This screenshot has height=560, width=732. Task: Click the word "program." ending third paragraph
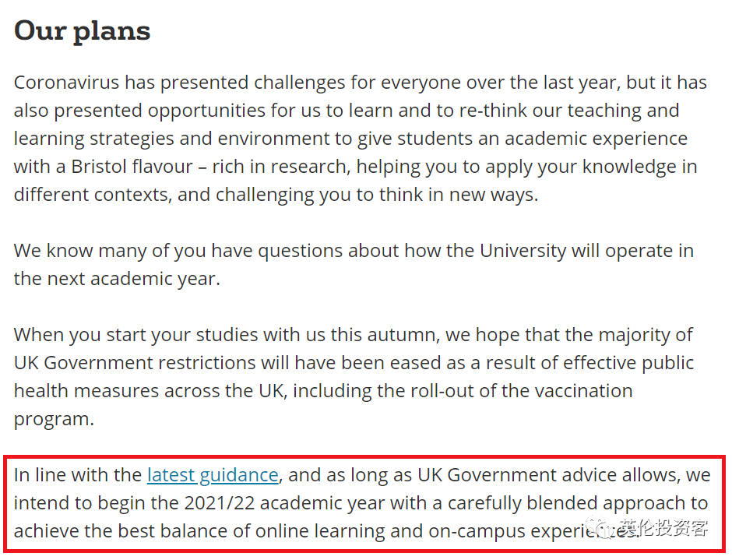(55, 420)
